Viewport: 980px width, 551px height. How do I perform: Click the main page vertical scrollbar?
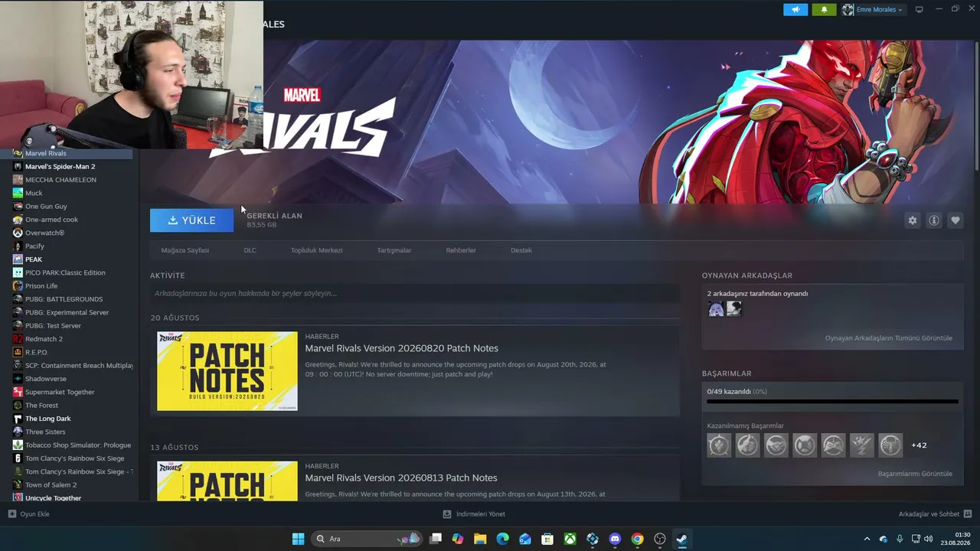pos(975,105)
